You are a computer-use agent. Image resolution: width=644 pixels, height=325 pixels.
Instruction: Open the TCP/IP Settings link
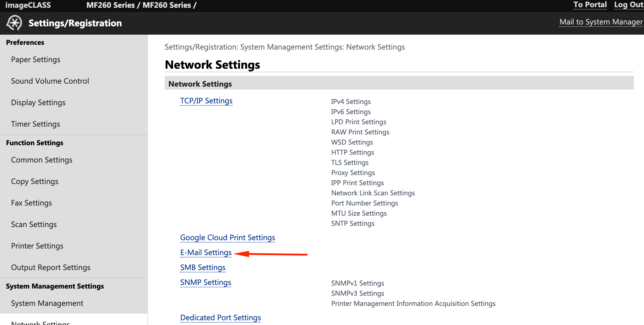[206, 101]
